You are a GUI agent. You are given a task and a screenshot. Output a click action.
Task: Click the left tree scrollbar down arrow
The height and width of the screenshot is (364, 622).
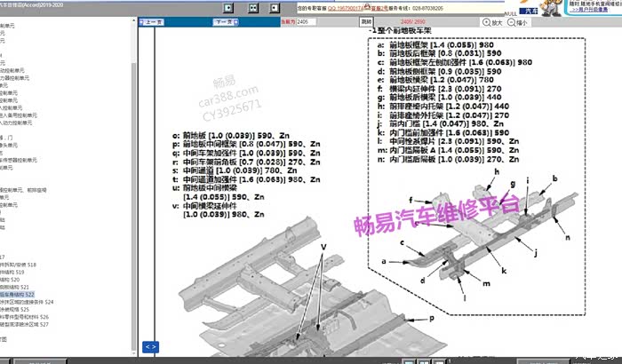pos(133,353)
